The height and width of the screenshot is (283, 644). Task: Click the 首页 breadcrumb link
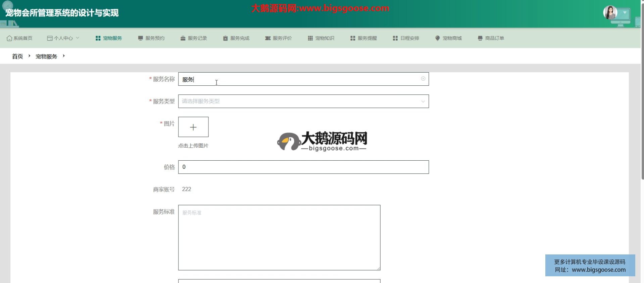17,56
